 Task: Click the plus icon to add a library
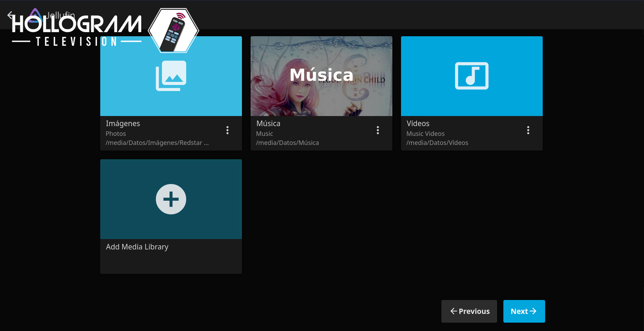coord(171,199)
